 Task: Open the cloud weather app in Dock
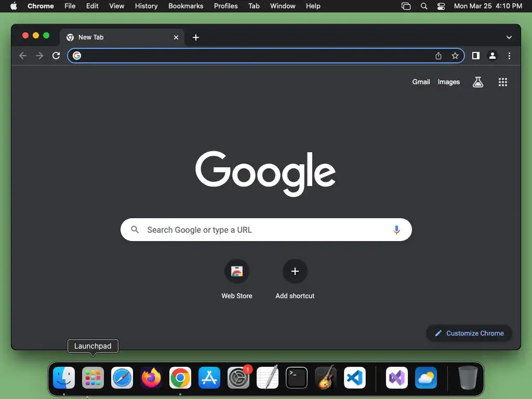(426, 378)
